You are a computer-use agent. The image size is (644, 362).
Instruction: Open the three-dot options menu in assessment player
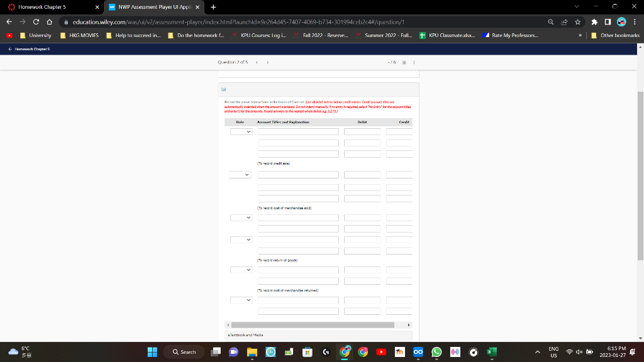coord(414,62)
